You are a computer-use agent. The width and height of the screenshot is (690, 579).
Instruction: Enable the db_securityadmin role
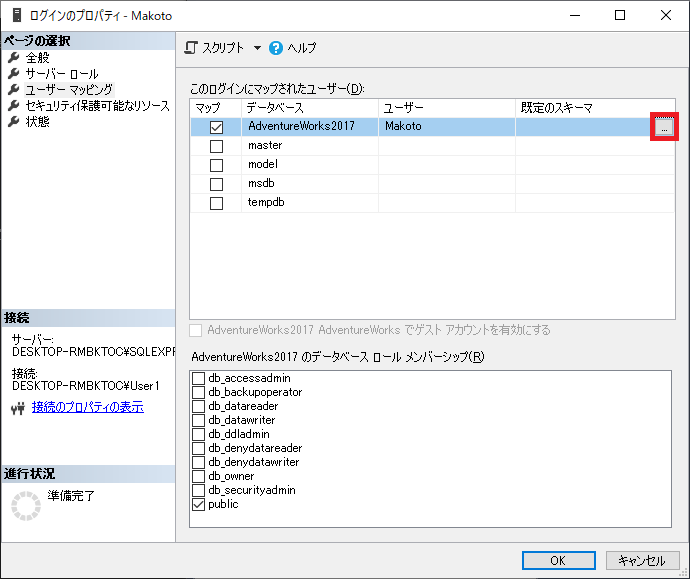click(198, 491)
